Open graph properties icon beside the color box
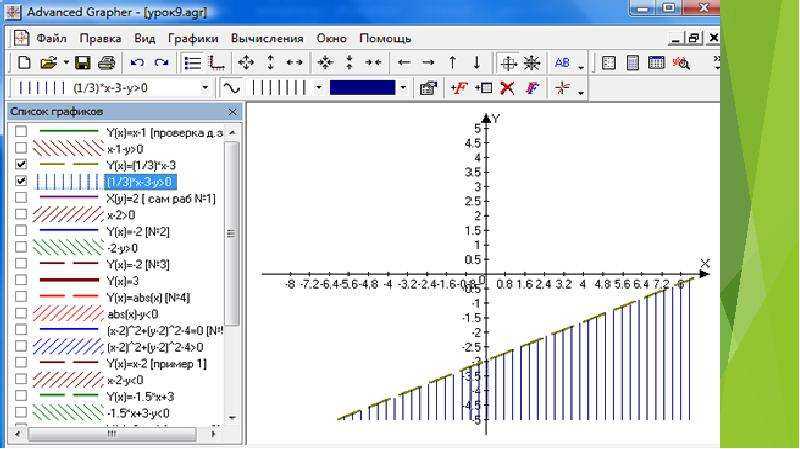The width and height of the screenshot is (800, 449). tap(428, 88)
